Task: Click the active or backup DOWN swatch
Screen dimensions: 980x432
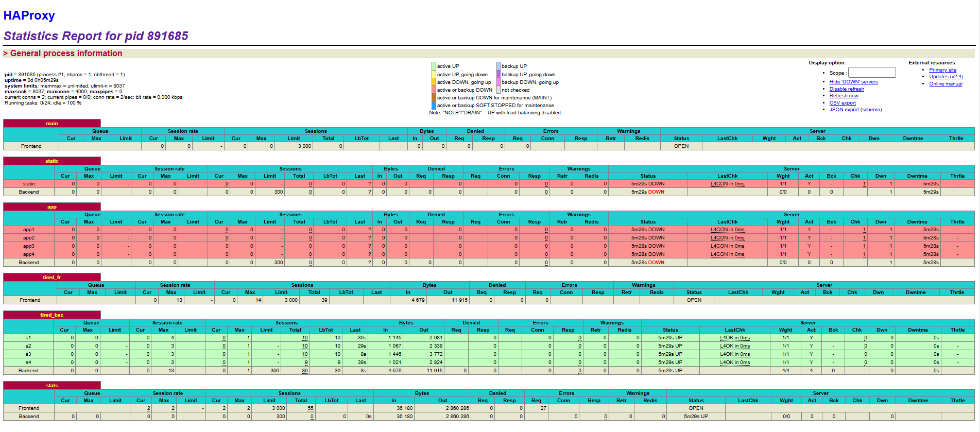Action: [x=434, y=90]
